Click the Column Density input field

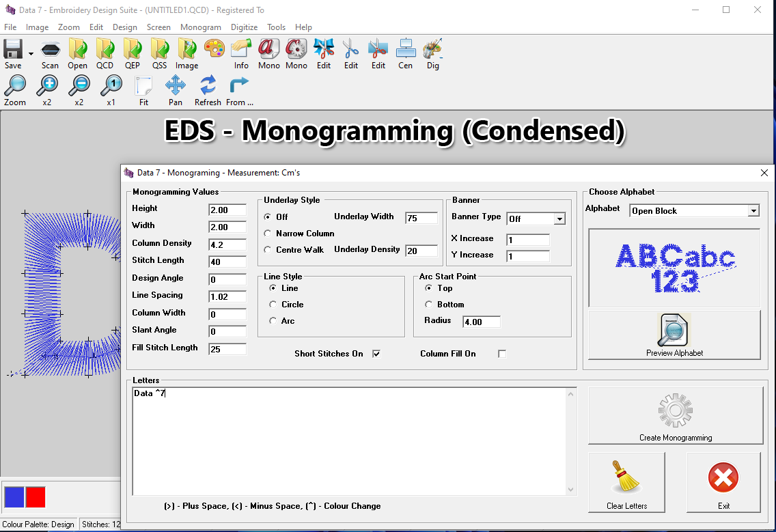click(227, 244)
